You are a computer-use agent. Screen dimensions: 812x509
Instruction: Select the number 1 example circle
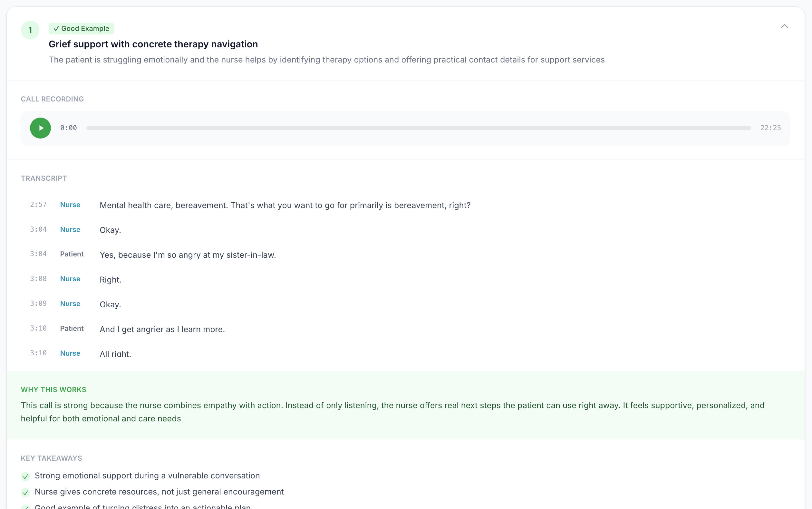click(x=30, y=30)
